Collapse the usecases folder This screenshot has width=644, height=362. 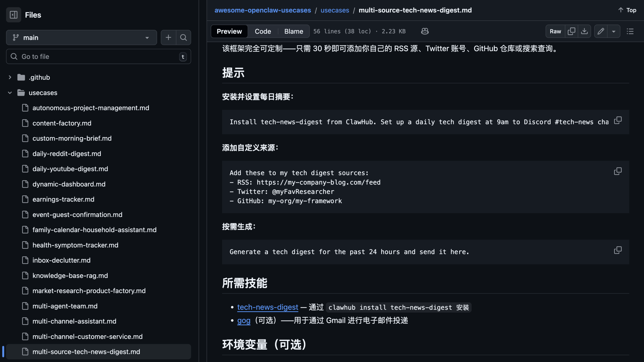(x=10, y=92)
